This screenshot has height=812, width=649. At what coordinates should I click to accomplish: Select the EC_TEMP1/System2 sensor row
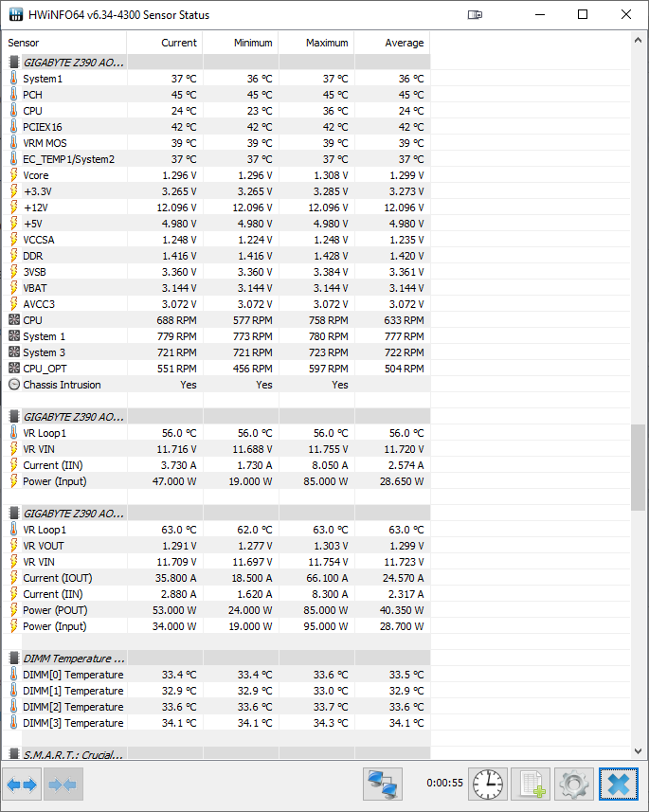pyautogui.click(x=217, y=159)
